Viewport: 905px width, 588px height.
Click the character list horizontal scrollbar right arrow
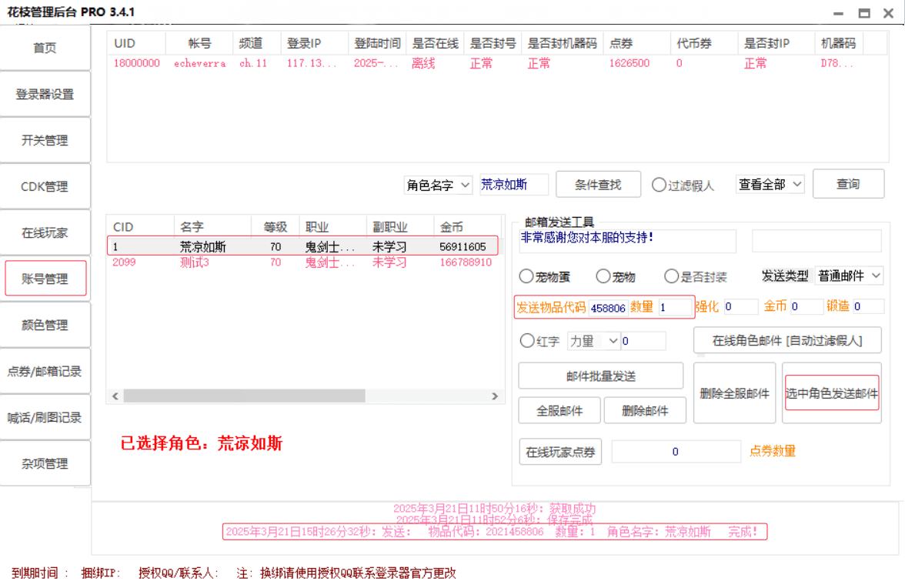tap(495, 396)
